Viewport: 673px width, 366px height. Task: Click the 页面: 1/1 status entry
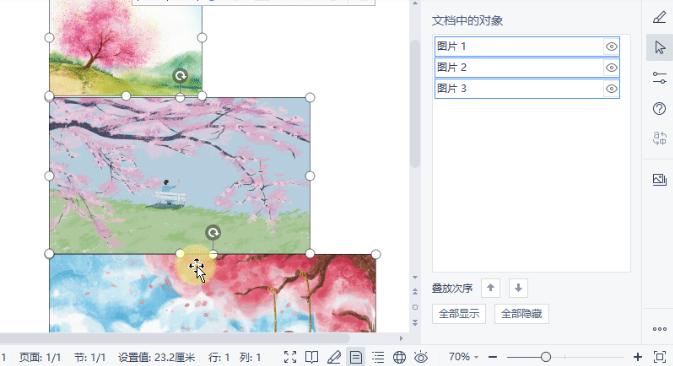click(40, 357)
